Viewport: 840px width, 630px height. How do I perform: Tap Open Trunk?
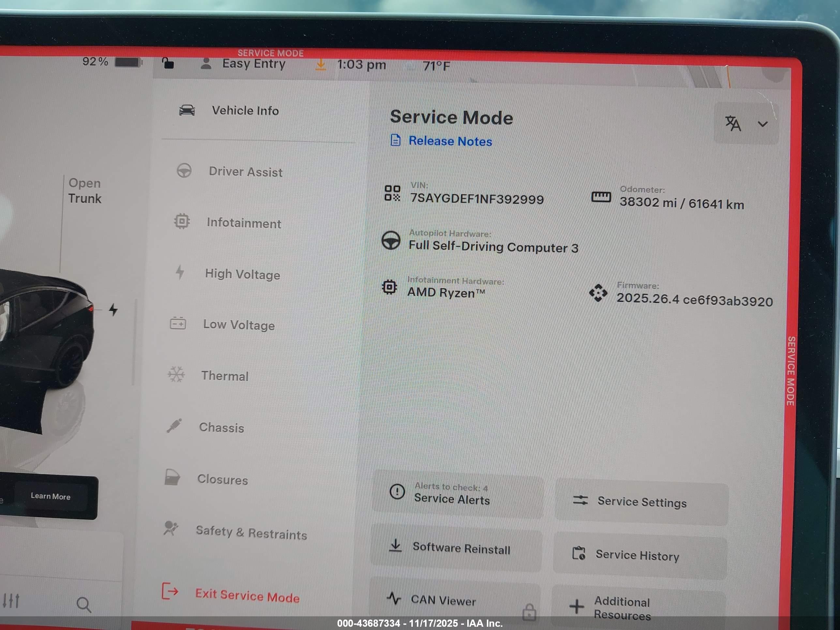pos(85,191)
